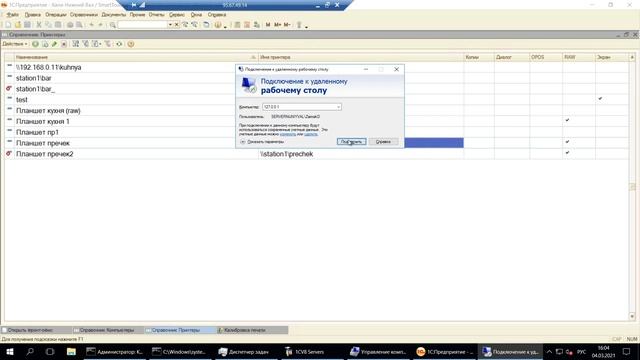Viewport: 640px width, 360px height.
Task: Open the Файл menu
Action: tap(12, 15)
